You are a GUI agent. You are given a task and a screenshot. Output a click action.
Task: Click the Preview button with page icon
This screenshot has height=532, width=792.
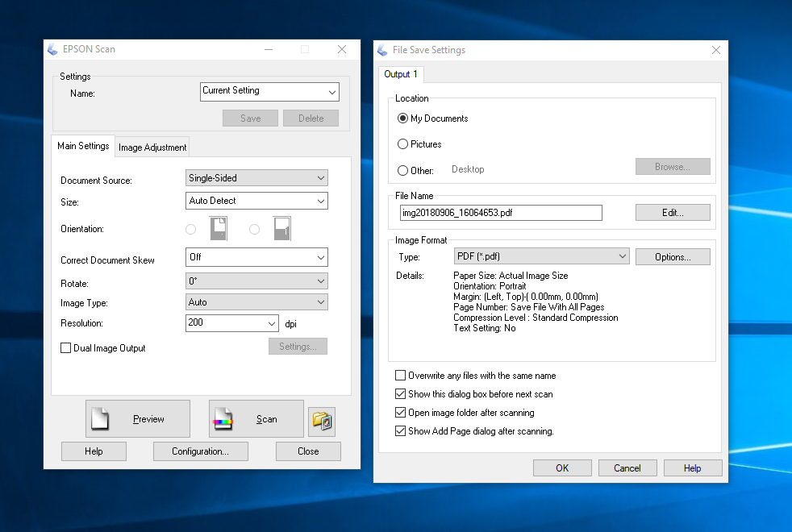138,419
